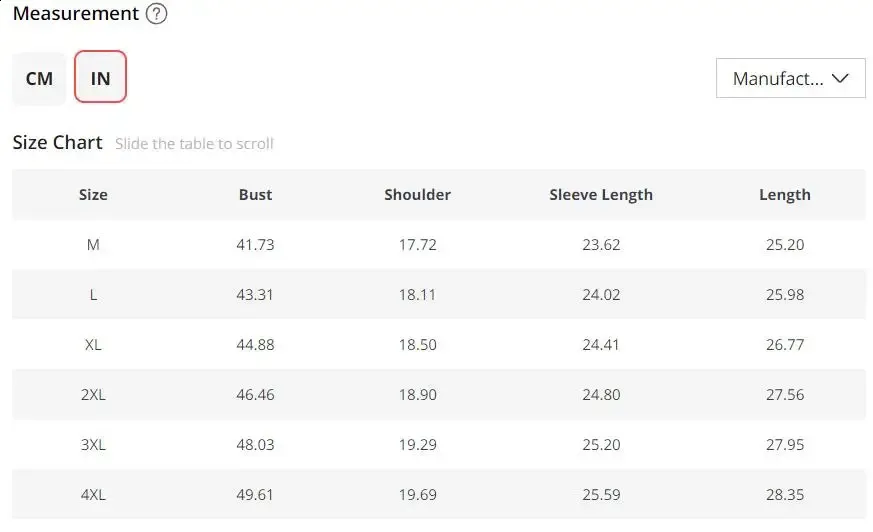Select the XL size row
The width and height of the screenshot is (873, 532).
click(93, 345)
